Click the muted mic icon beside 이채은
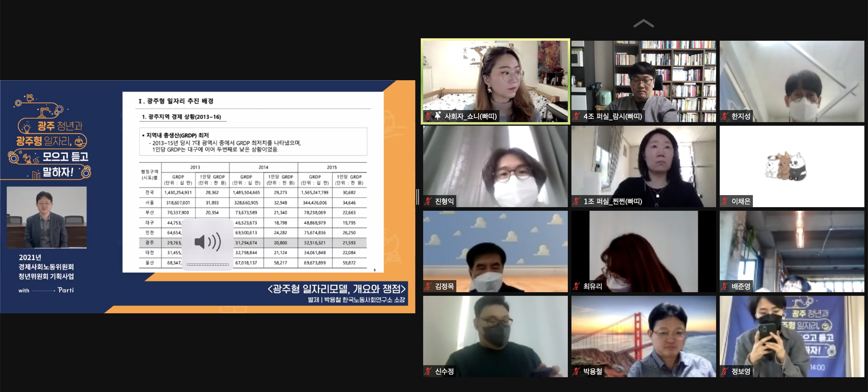Viewport: 868px width, 392px height. [725, 201]
